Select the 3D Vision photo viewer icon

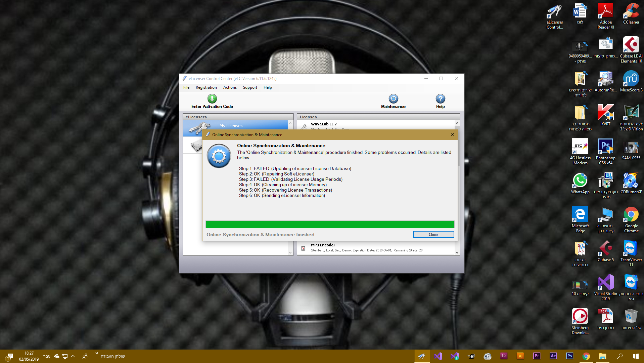pyautogui.click(x=631, y=118)
